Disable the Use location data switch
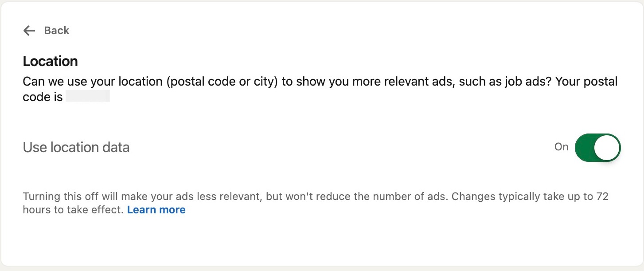 597,147
